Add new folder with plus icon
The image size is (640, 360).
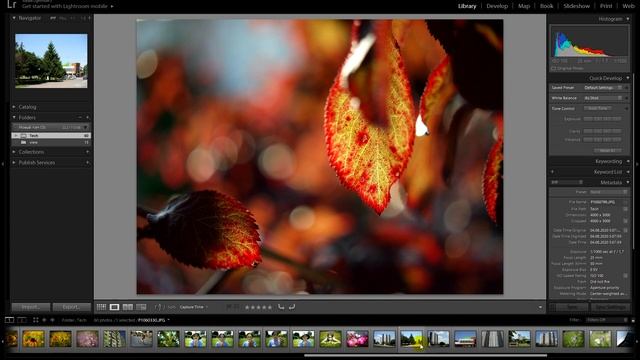(x=87, y=118)
